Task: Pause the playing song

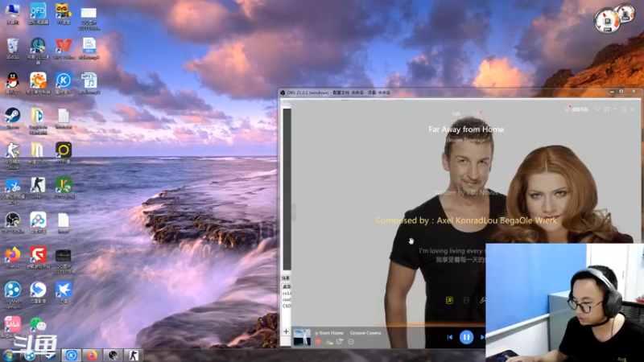Action: pos(466,337)
